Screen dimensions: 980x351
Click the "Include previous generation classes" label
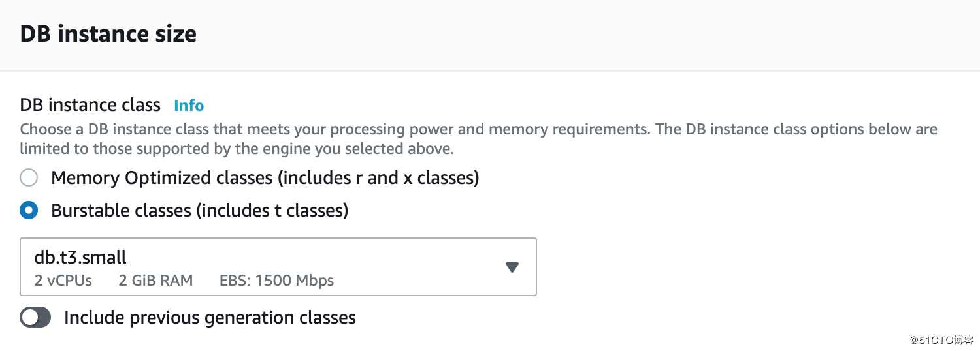click(x=210, y=318)
